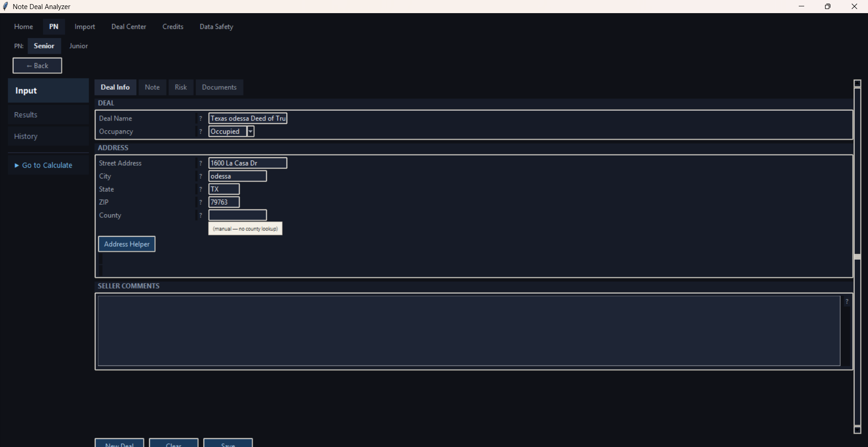Viewport: 868px width, 447px height.
Task: Click the question mark next to City
Action: point(200,177)
